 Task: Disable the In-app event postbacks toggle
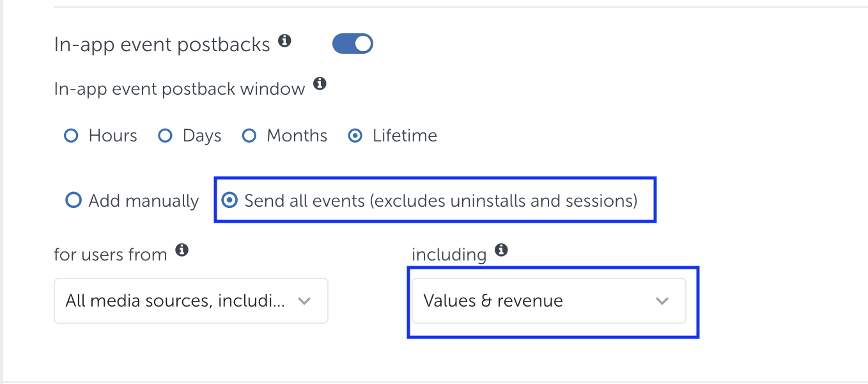tap(353, 44)
